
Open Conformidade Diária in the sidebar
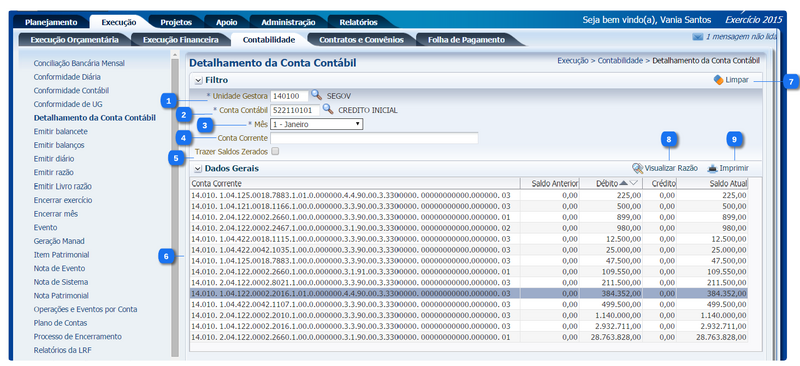pyautogui.click(x=67, y=77)
